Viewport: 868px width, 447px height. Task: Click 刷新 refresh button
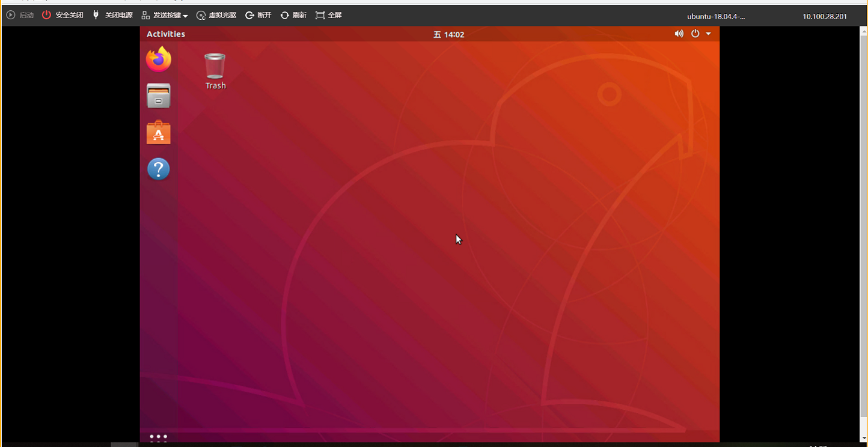click(x=293, y=15)
